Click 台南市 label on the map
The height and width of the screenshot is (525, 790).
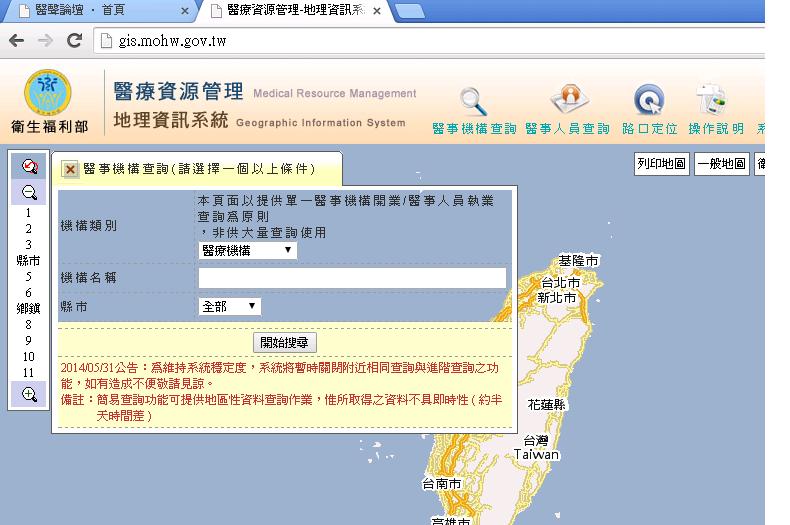(x=442, y=484)
